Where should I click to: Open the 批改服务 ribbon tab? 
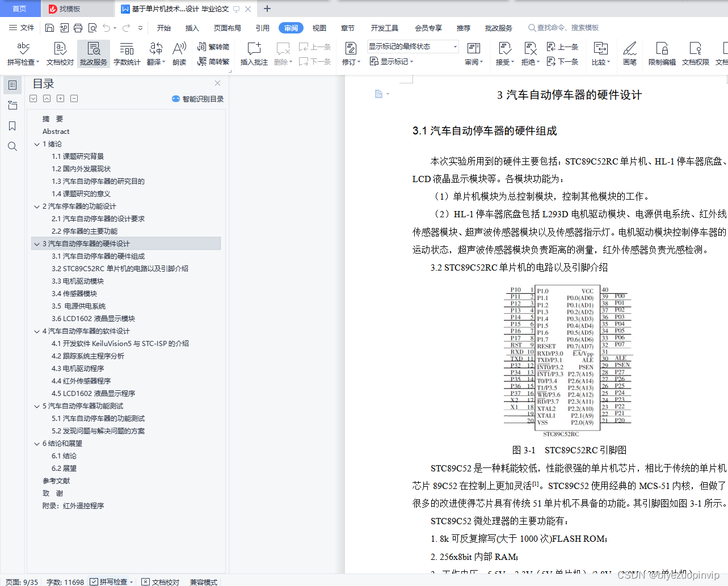(499, 28)
